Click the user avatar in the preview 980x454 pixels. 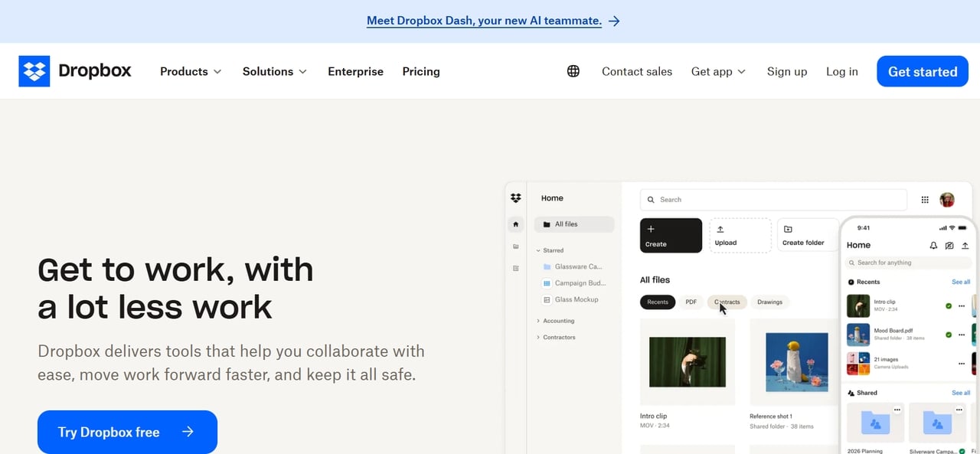tap(947, 200)
